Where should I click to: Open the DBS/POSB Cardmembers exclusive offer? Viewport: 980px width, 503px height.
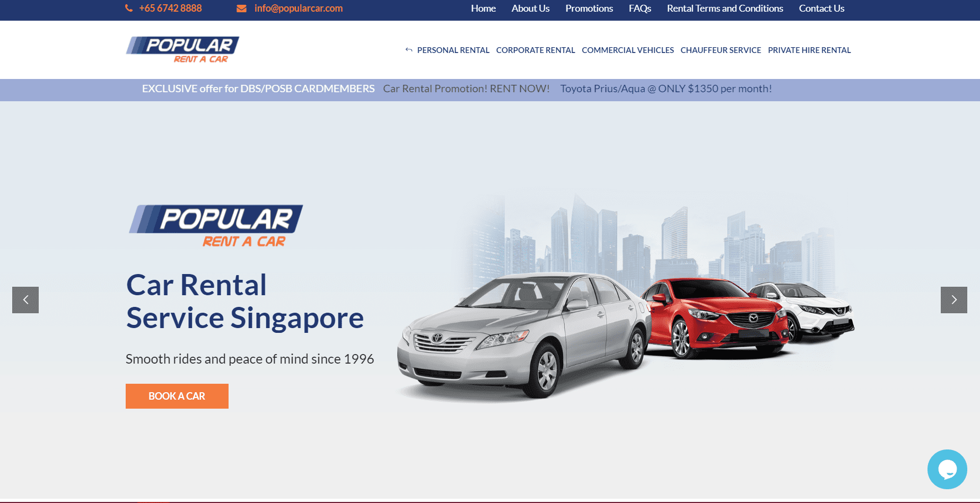click(258, 89)
